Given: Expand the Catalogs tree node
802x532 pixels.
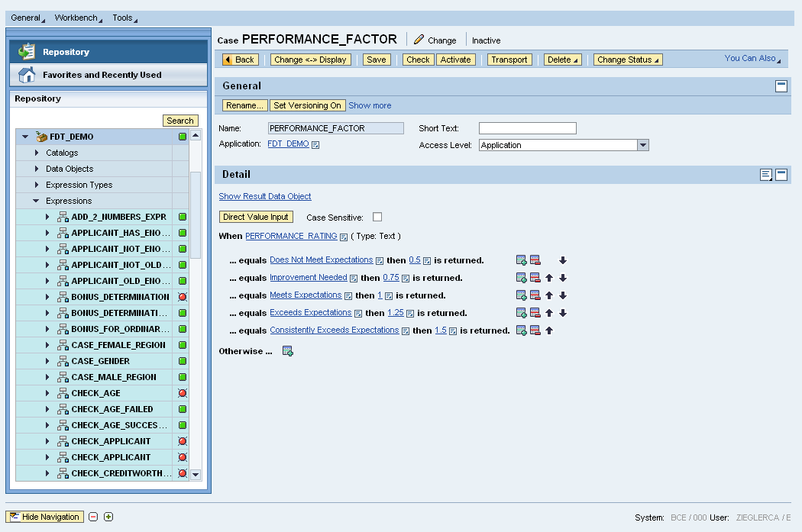Looking at the screenshot, I should 37,153.
